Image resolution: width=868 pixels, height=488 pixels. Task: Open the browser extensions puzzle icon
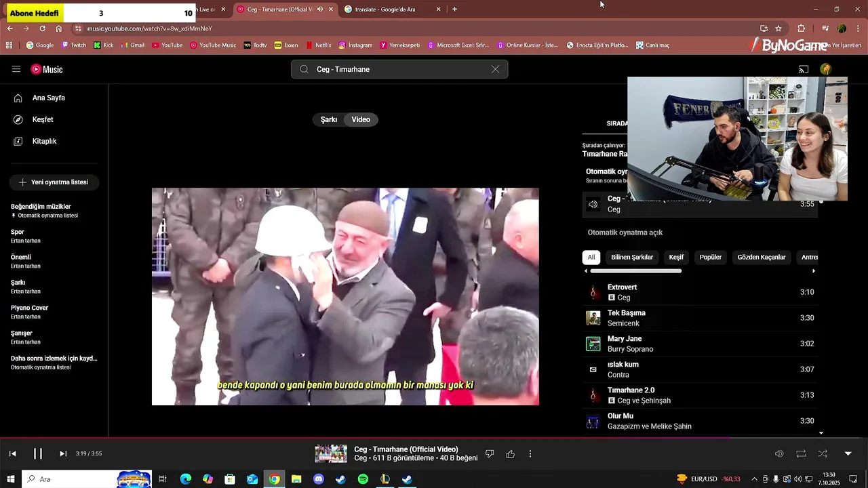801,28
